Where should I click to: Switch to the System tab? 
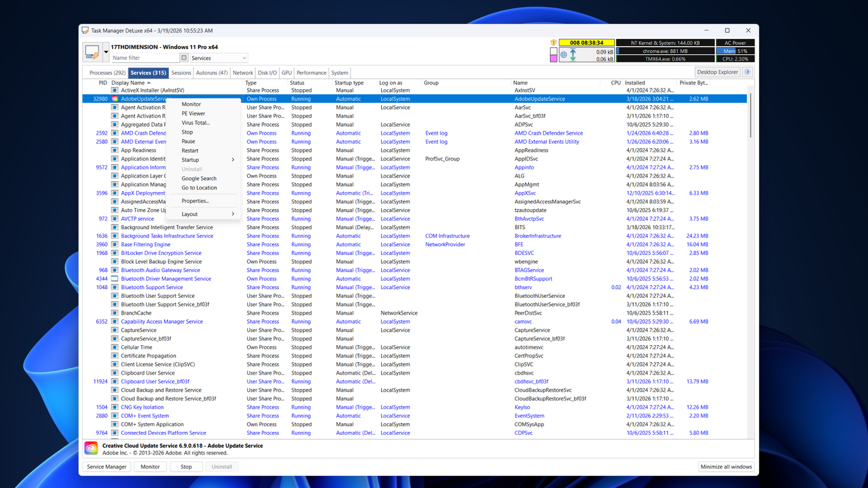click(x=340, y=73)
